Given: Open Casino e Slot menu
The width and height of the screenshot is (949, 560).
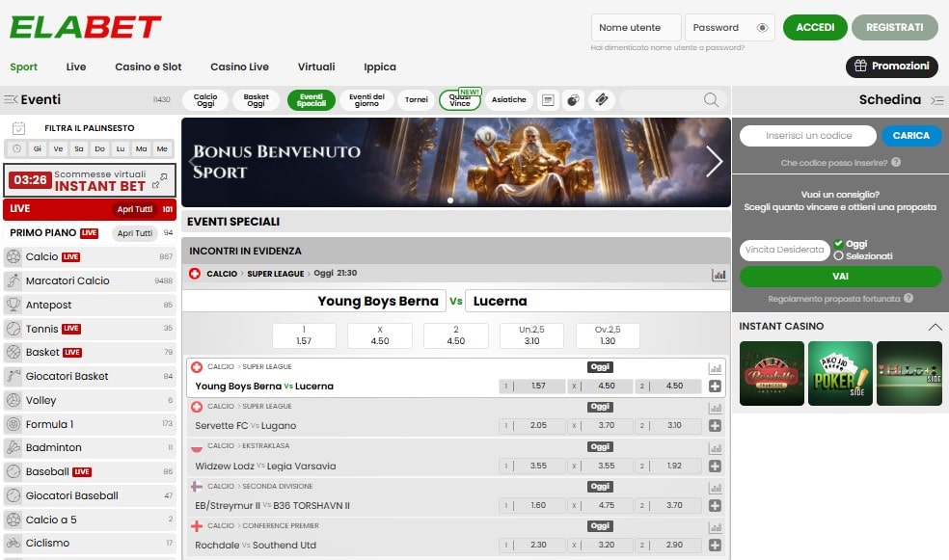Looking at the screenshot, I should point(149,67).
